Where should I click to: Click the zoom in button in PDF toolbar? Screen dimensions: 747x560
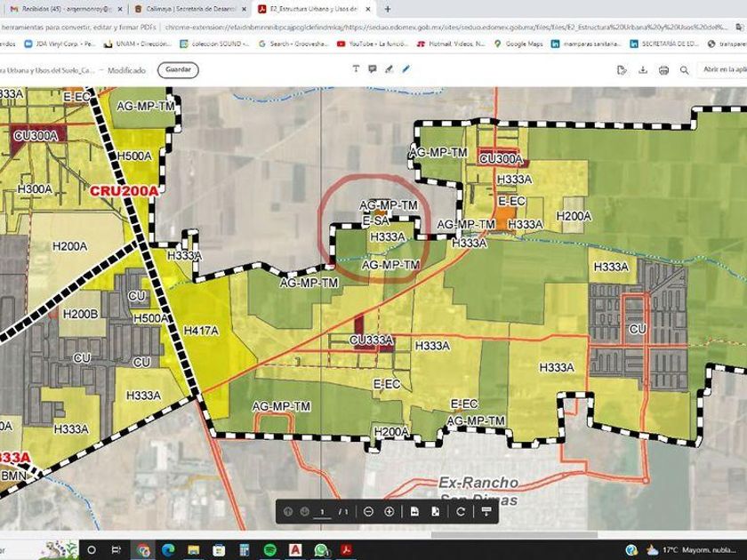pos(390,511)
